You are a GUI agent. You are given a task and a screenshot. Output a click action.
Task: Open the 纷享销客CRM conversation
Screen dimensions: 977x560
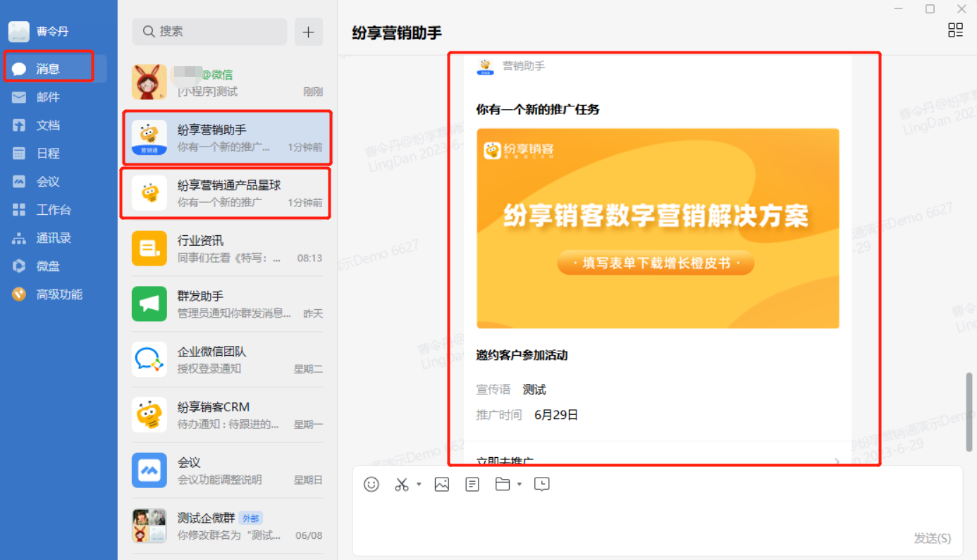pos(228,415)
